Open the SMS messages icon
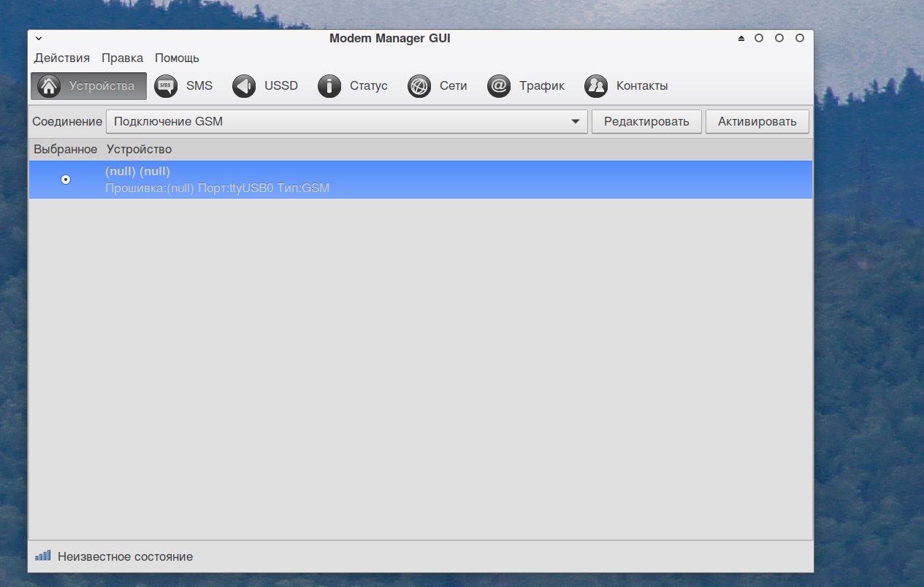This screenshot has height=587, width=924. pyautogui.click(x=167, y=86)
